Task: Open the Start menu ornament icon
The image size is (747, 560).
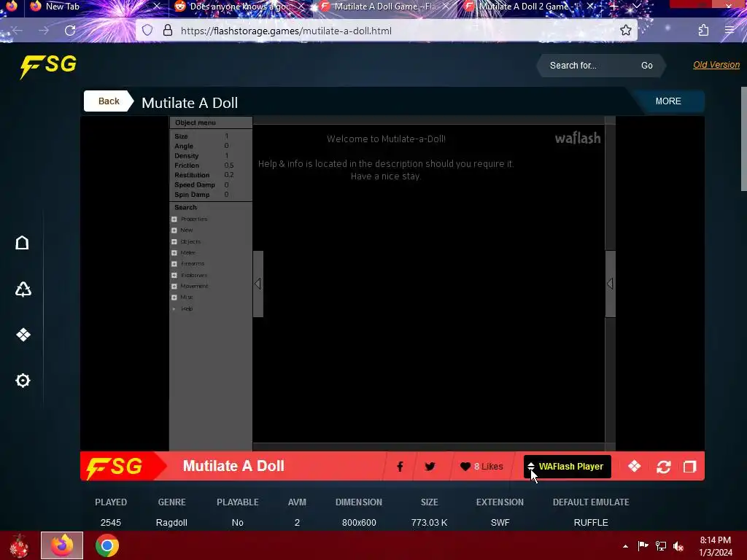Action: click(18, 545)
